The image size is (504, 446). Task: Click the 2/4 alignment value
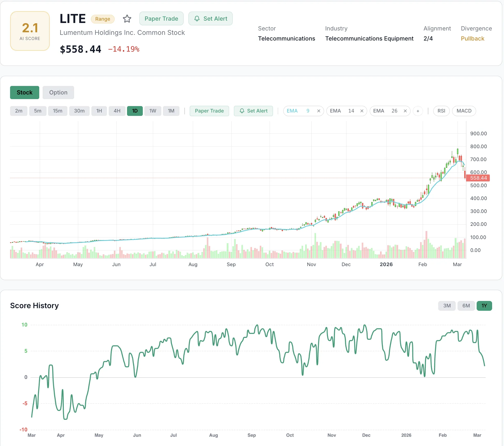coord(428,39)
